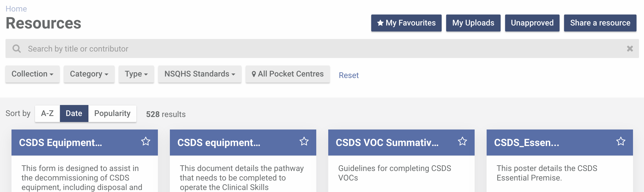Favourite the CSDS Equipment… card star
This screenshot has width=644, height=192.
pos(146,141)
